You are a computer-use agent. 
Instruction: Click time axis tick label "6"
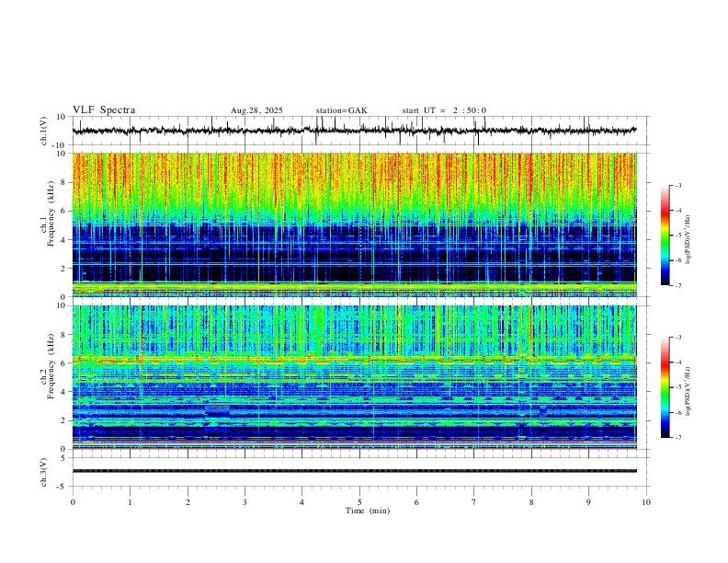point(417,502)
